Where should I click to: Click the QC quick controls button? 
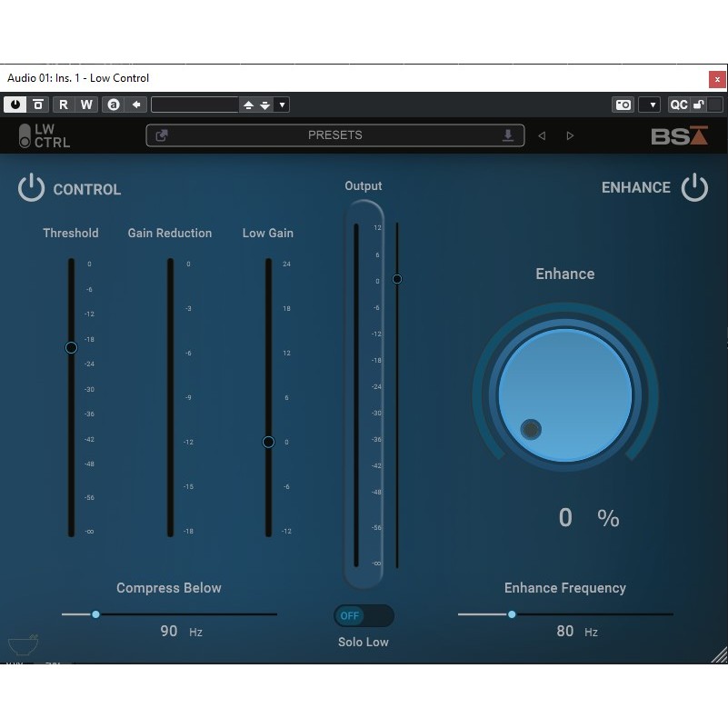tap(679, 105)
